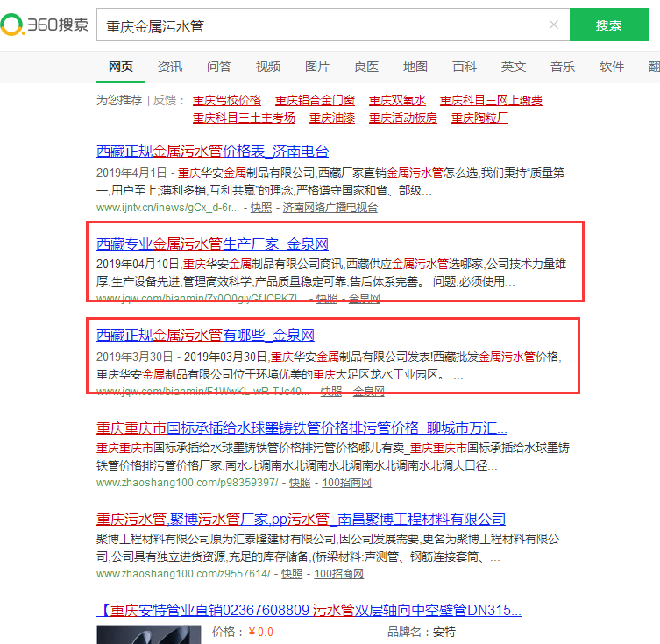Click the 反馈 link beside 为您推荐
The width and height of the screenshot is (660, 644).
(x=165, y=100)
